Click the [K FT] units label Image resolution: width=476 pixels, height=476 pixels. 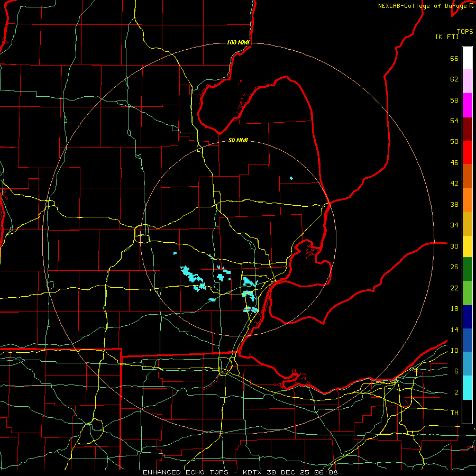tap(447, 37)
